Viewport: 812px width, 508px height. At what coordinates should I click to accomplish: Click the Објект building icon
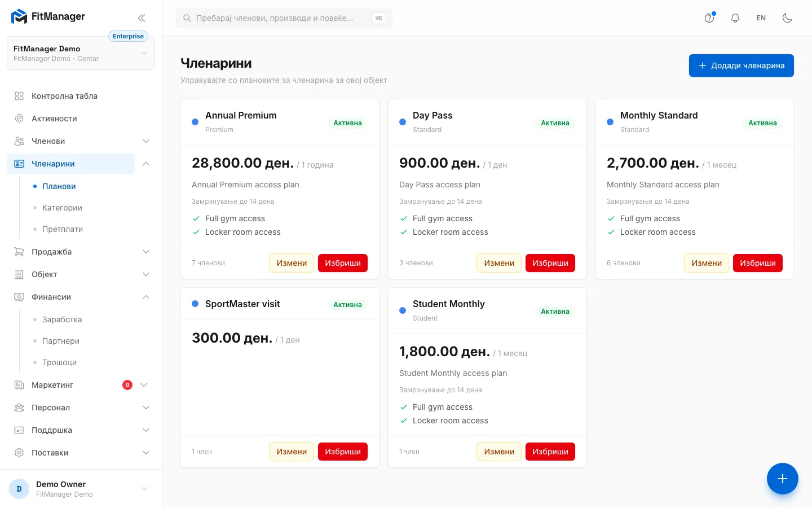point(19,274)
